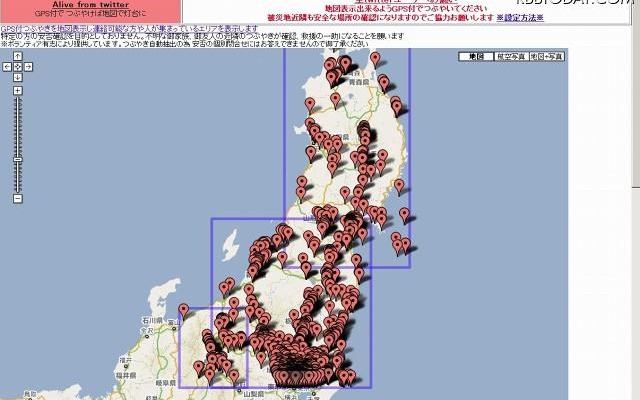Image resolution: width=640 pixels, height=400 pixels.
Task: Click the 山梨県 prefecture label
Action: click(254, 394)
